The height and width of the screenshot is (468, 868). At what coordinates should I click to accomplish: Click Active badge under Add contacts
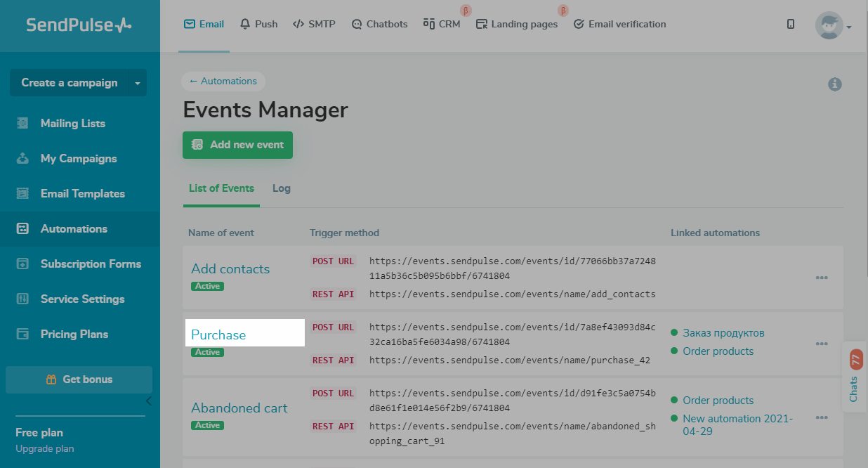pos(207,286)
